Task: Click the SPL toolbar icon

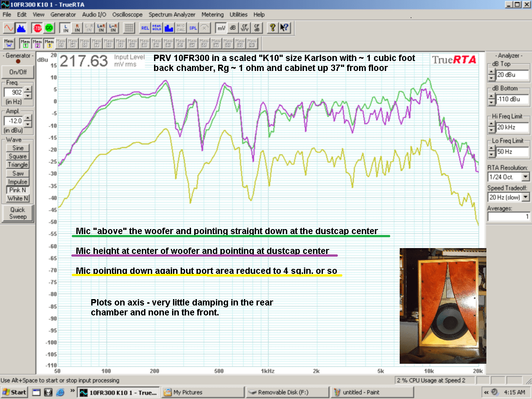Action: point(193,28)
